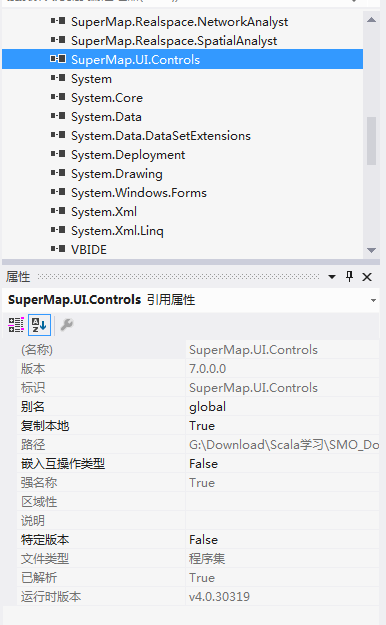Image resolution: width=386 pixels, height=625 pixels.
Task: Close the Properties panel
Action: (x=367, y=277)
